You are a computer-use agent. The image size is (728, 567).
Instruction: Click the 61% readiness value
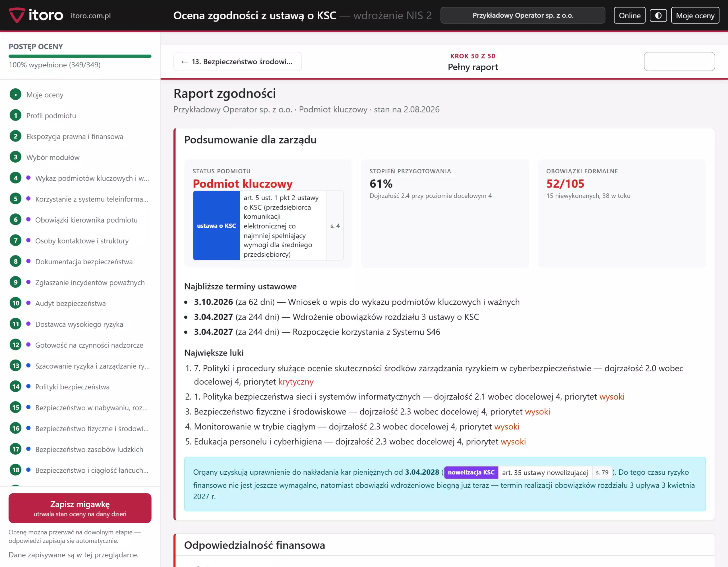point(381,184)
